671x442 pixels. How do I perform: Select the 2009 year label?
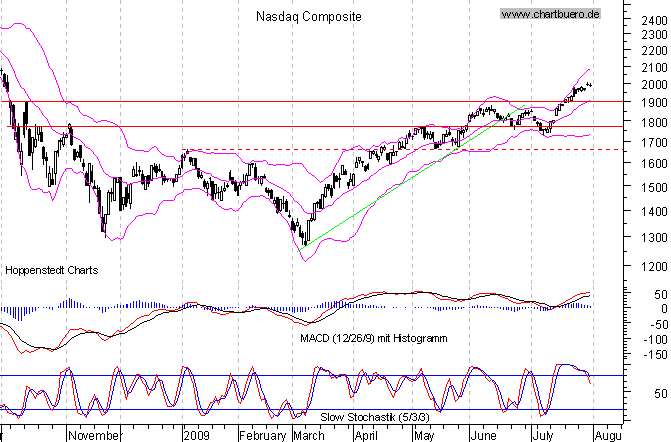(x=197, y=436)
